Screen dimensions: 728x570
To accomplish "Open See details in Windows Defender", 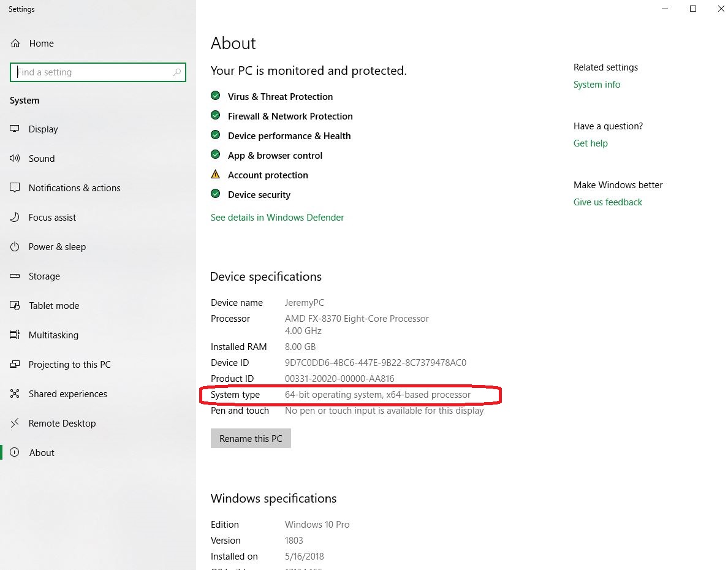I will [x=277, y=218].
